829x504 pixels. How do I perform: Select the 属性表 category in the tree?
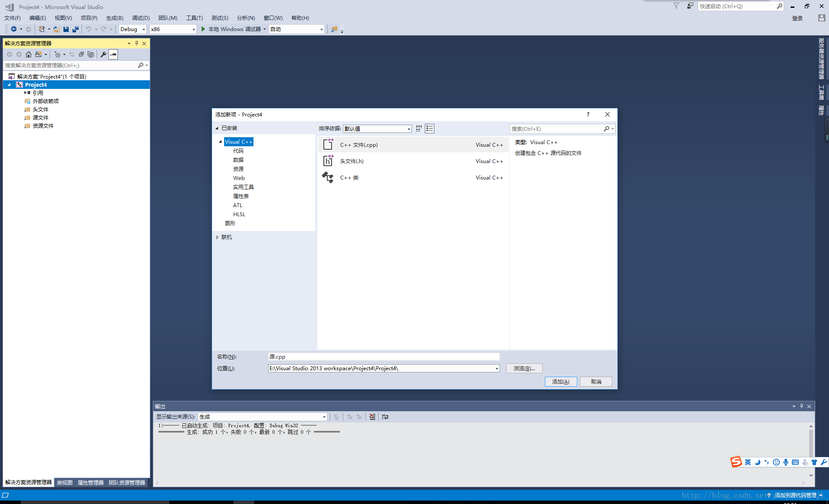click(x=241, y=196)
